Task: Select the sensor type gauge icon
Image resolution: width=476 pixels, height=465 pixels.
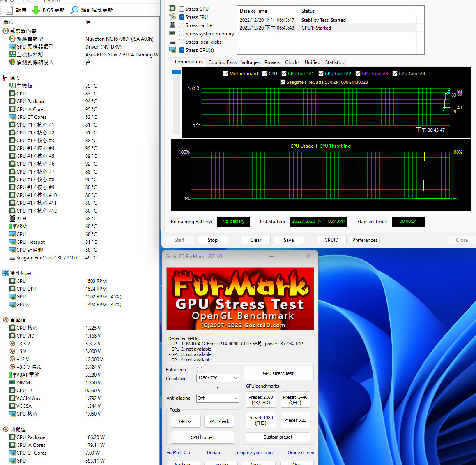Action: pos(12,39)
